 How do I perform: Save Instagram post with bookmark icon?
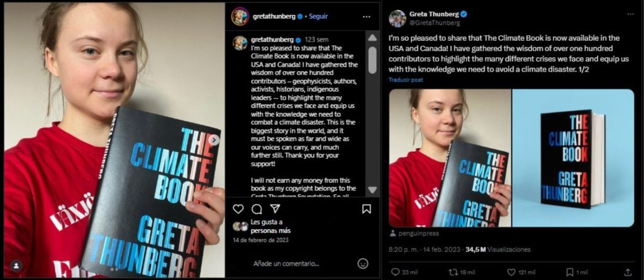click(x=367, y=209)
